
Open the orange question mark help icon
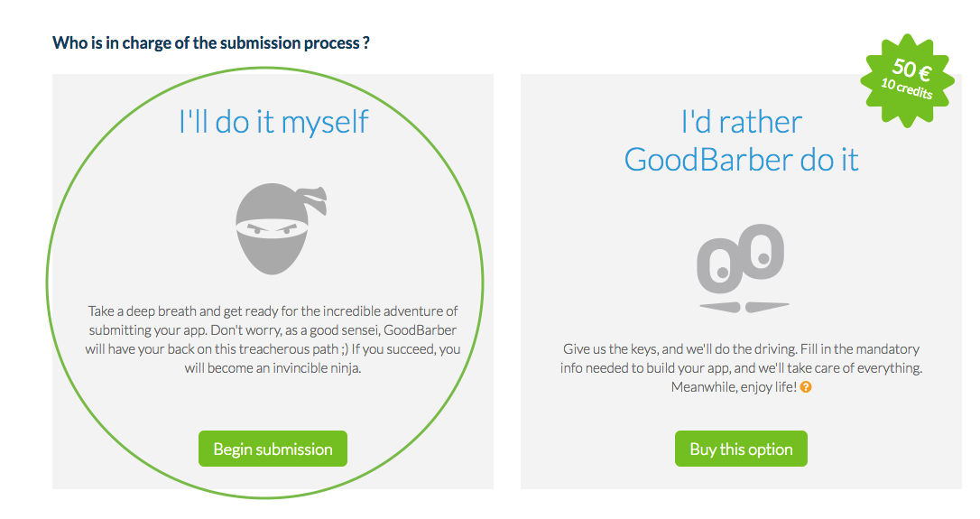pos(806,387)
